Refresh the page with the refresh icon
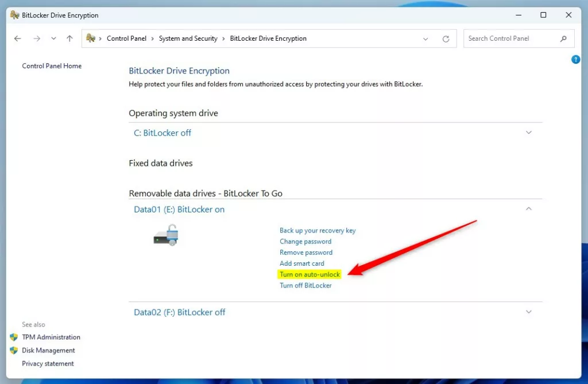The image size is (588, 384). 446,38
